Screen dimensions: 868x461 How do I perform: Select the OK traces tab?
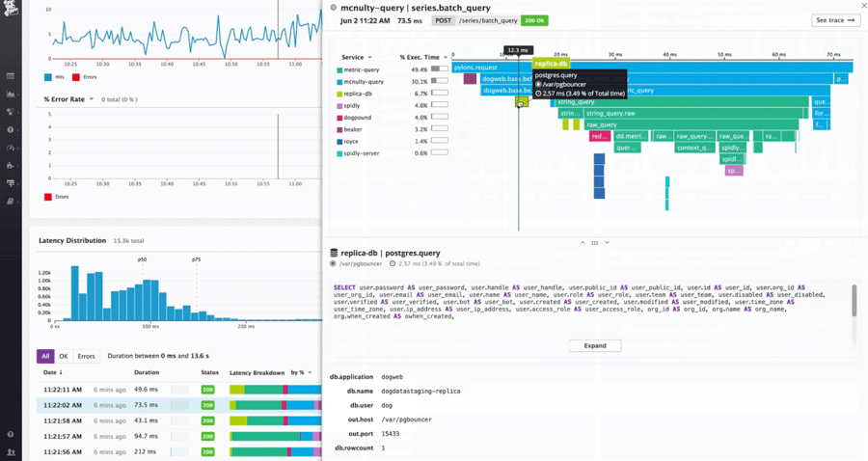click(x=64, y=357)
